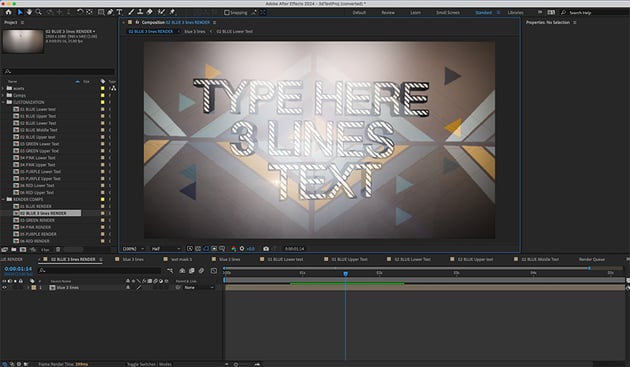Toggle the Snapping checkbox
The width and height of the screenshot is (630, 367).
coord(227,13)
